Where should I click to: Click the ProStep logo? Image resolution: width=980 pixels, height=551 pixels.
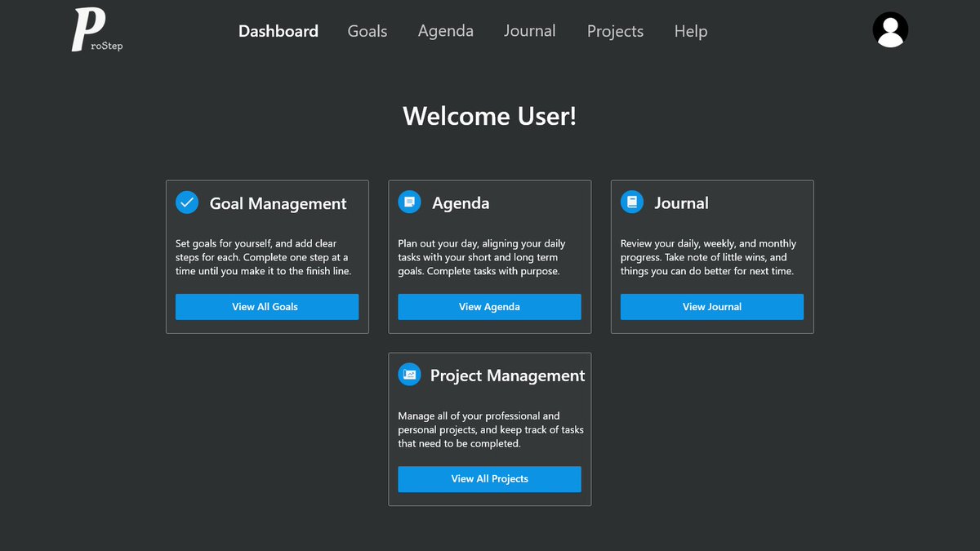pyautogui.click(x=96, y=30)
